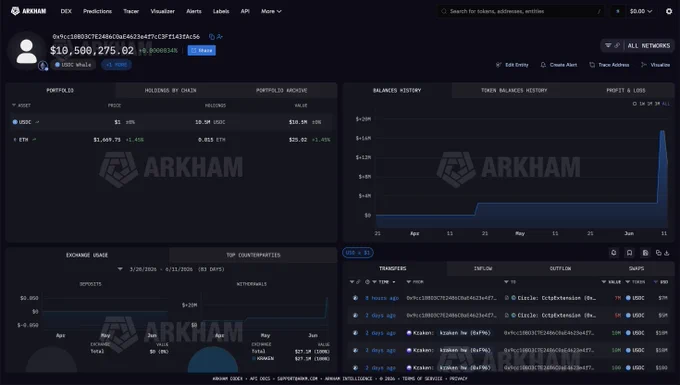
Task: Click the clock icon in the Time header
Action: tap(367, 282)
